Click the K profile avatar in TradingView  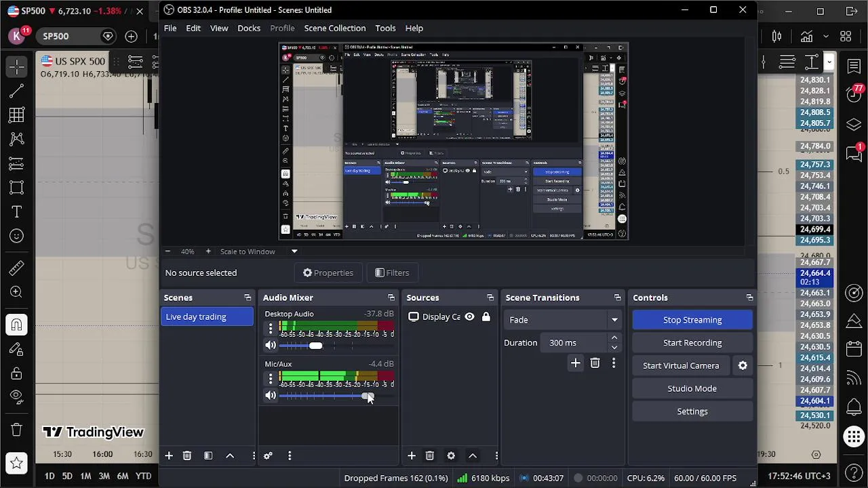point(17,36)
